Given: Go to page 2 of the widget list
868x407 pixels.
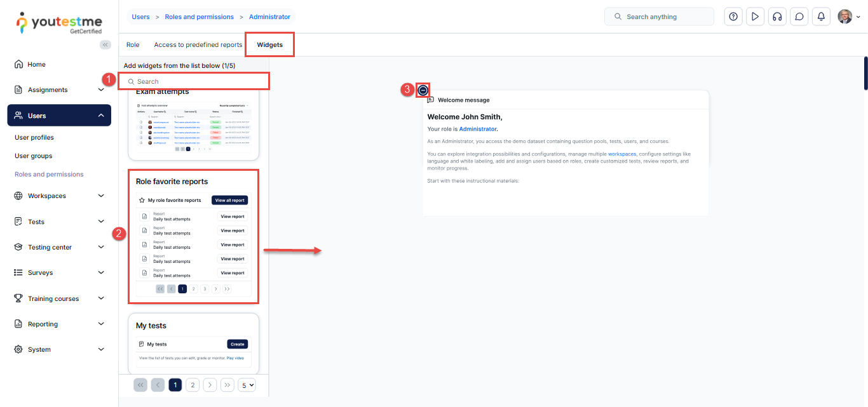Looking at the screenshot, I should pyautogui.click(x=193, y=385).
